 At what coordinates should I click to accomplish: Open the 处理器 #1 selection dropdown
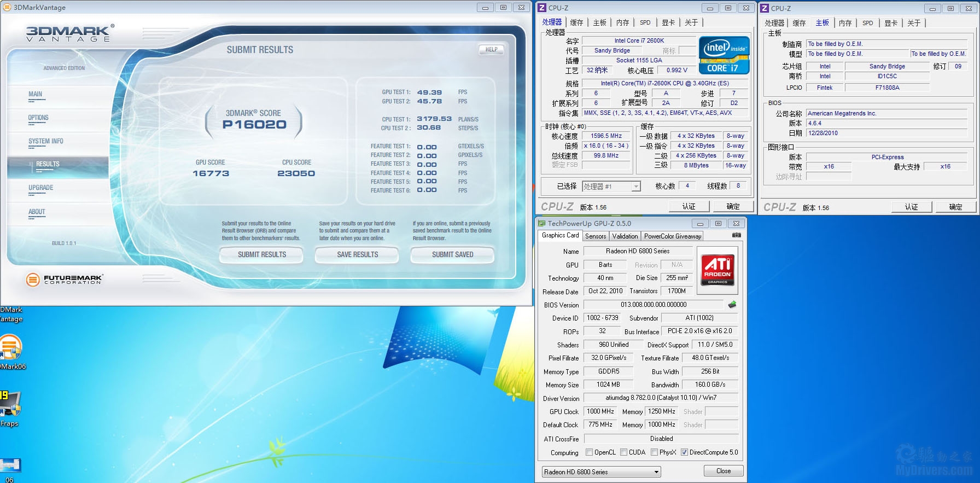[x=611, y=187]
